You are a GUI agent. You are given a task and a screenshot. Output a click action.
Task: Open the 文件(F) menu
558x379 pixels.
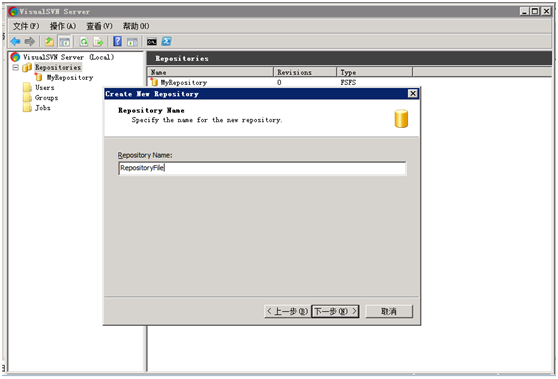pos(26,26)
